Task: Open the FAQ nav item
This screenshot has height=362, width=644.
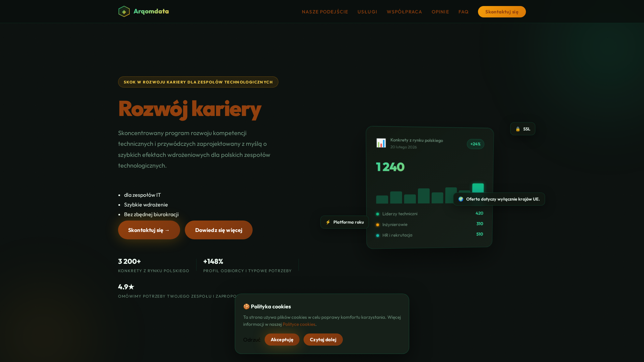Action: [464, 12]
